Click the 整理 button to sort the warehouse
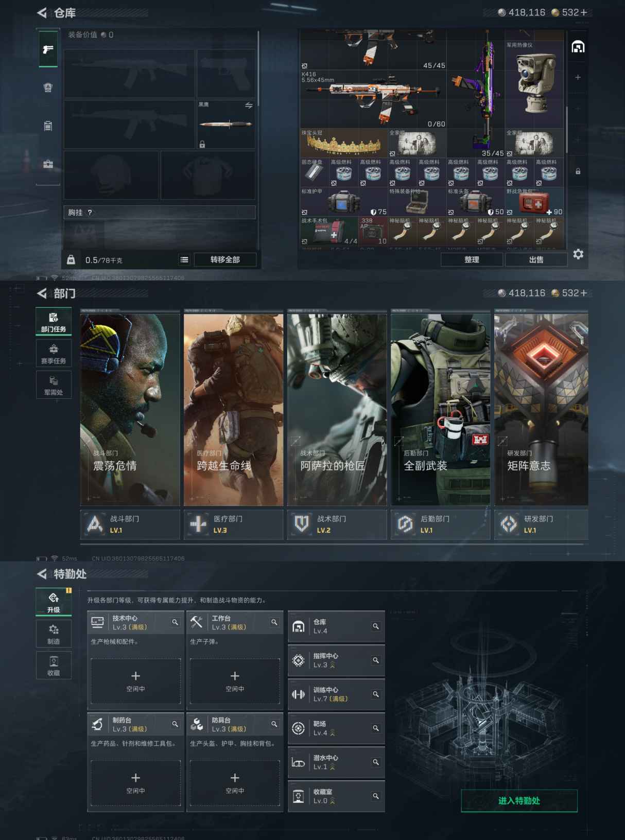This screenshot has height=840, width=625. click(472, 260)
